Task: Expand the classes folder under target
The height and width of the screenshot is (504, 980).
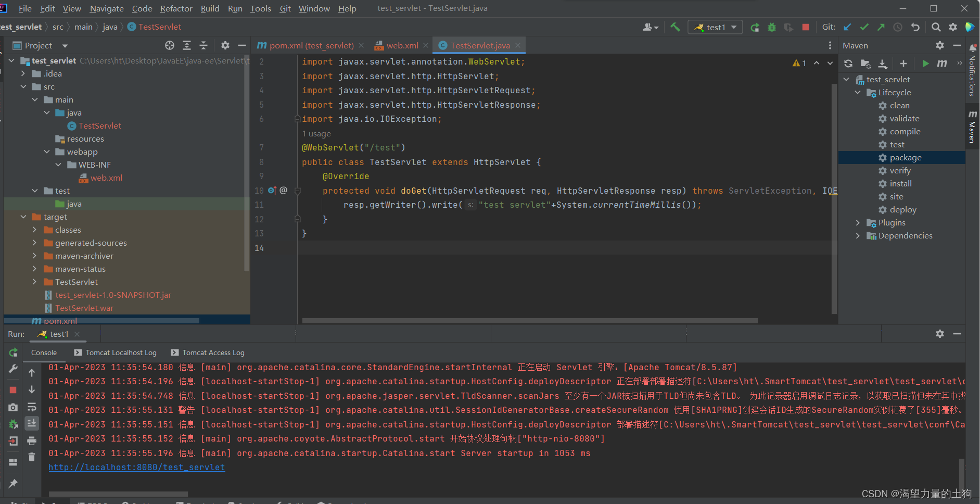Action: pos(35,230)
